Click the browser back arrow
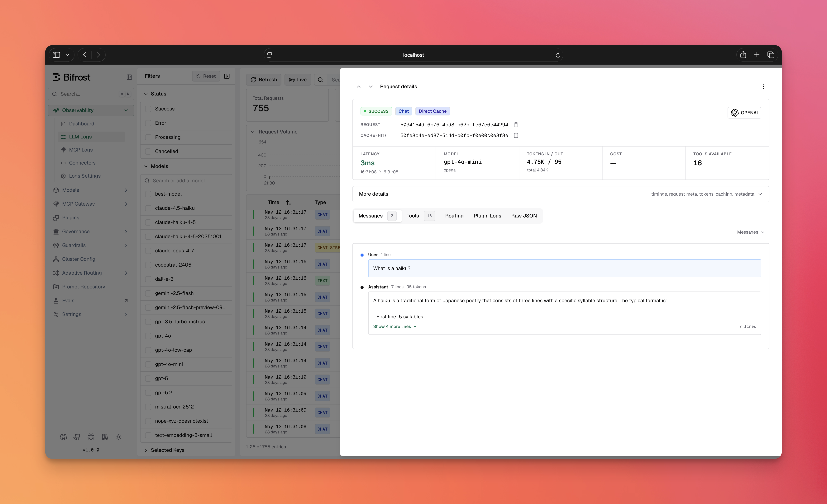This screenshot has height=504, width=827. (x=85, y=55)
